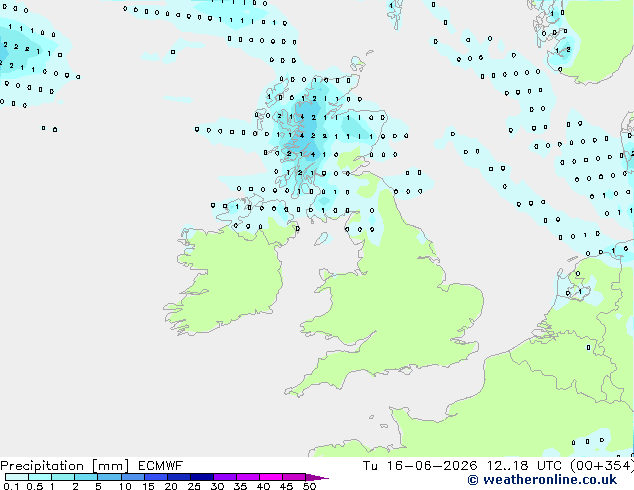Click the legend label "30"

(217, 486)
